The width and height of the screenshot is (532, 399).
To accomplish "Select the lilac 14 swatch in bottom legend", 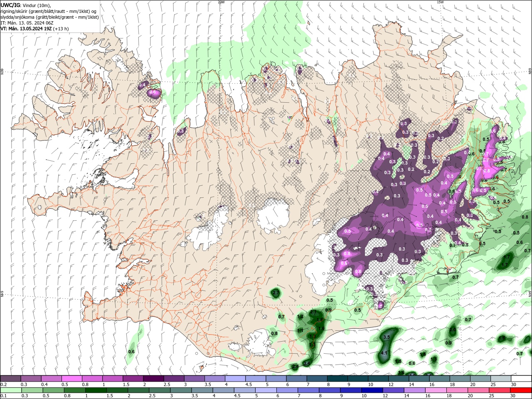I will click(415, 390).
